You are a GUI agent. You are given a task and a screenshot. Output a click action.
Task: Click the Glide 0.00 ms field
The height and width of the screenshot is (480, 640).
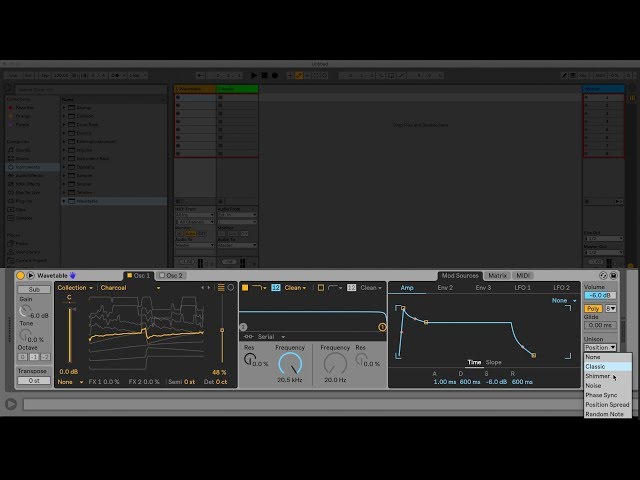[x=600, y=325]
